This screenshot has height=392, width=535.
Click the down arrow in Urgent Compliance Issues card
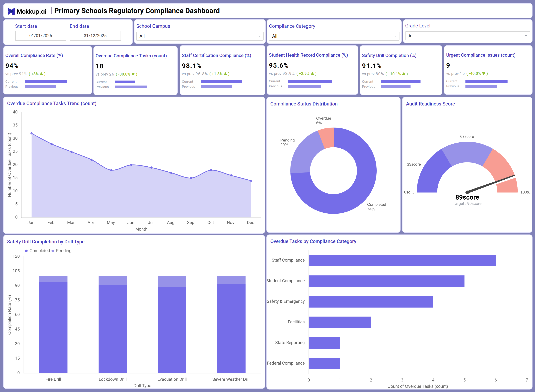(x=484, y=74)
